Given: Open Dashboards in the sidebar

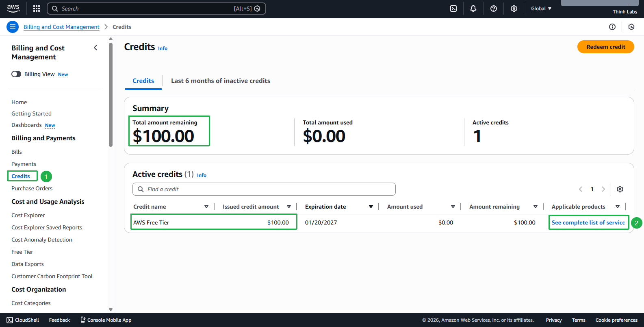Looking at the screenshot, I should (26, 125).
